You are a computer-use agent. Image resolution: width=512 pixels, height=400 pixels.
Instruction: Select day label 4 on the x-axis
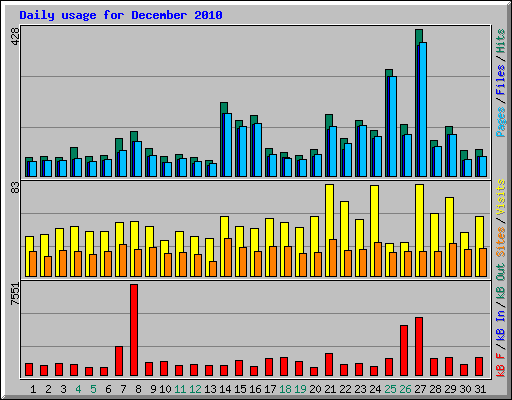coord(78,389)
